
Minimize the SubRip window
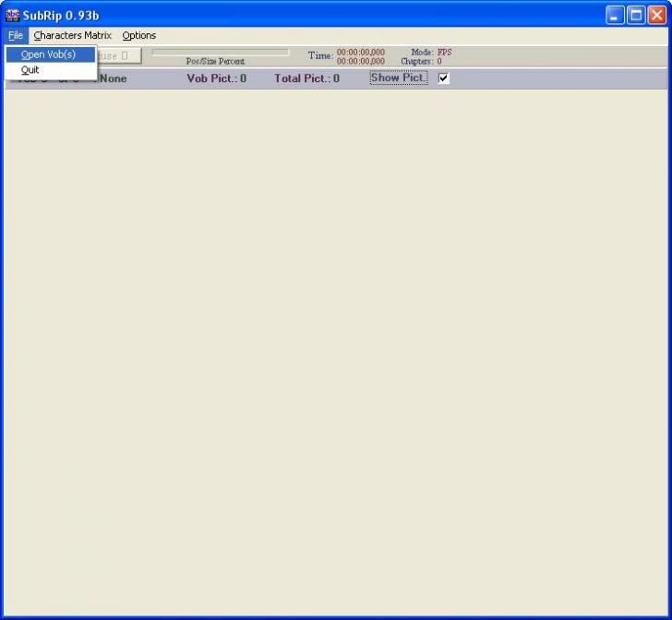point(616,15)
